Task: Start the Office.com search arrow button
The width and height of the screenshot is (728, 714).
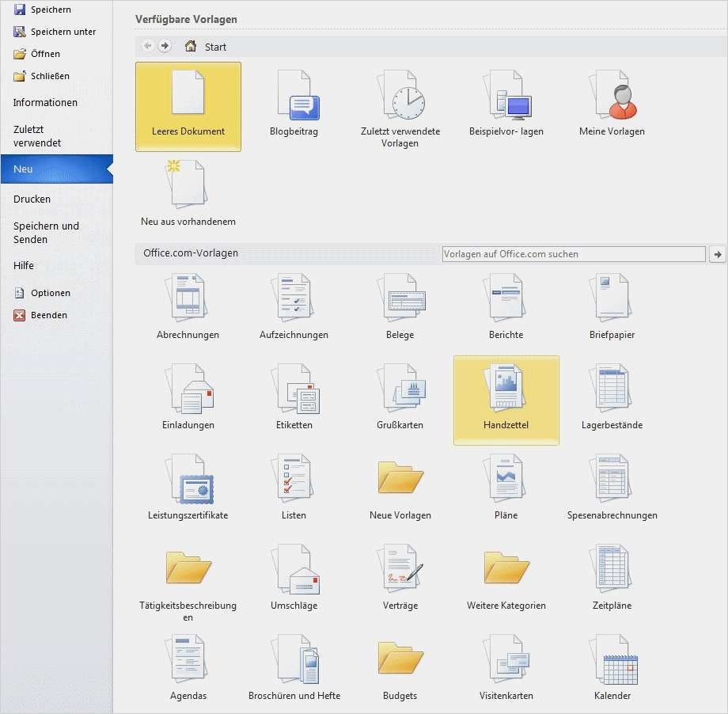Action: 718,254
